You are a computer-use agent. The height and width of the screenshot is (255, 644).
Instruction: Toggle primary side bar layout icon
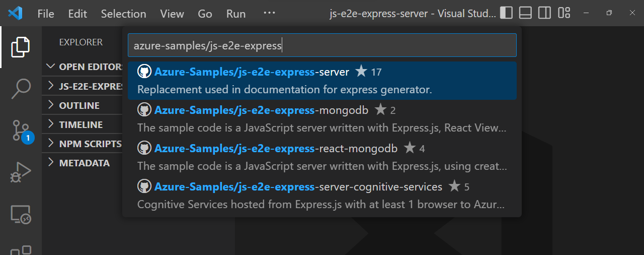pos(507,13)
